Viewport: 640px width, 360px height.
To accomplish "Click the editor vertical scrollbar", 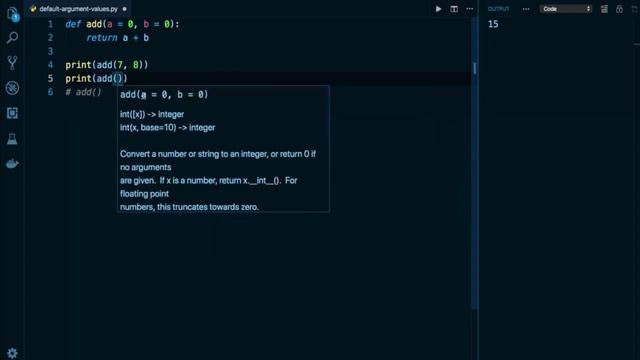I will 474,163.
